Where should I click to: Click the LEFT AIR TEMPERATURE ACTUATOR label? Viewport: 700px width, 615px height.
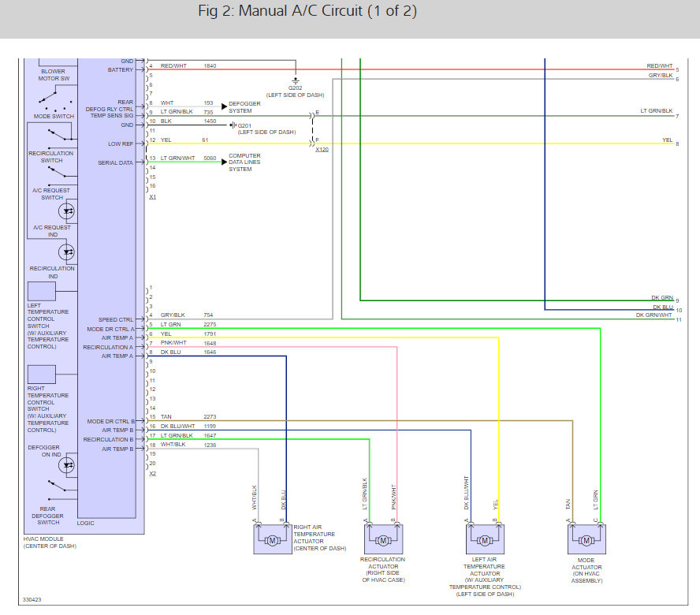pos(485,576)
